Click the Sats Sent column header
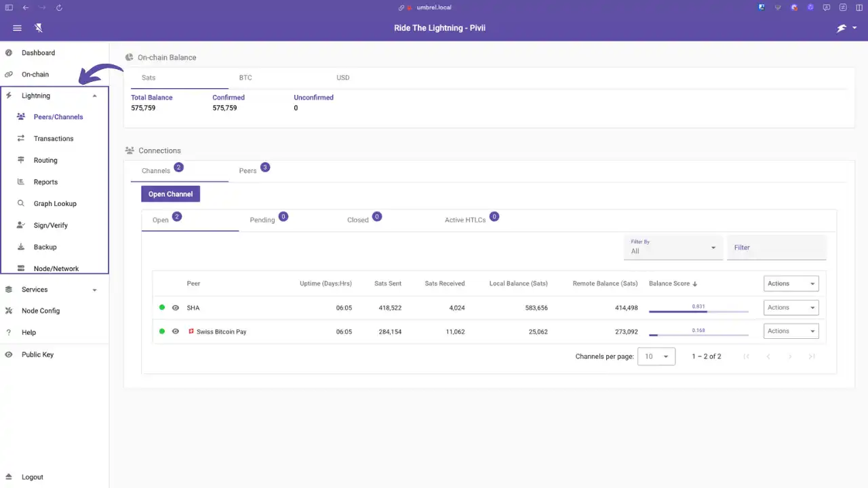The image size is (868, 488). pos(388,283)
